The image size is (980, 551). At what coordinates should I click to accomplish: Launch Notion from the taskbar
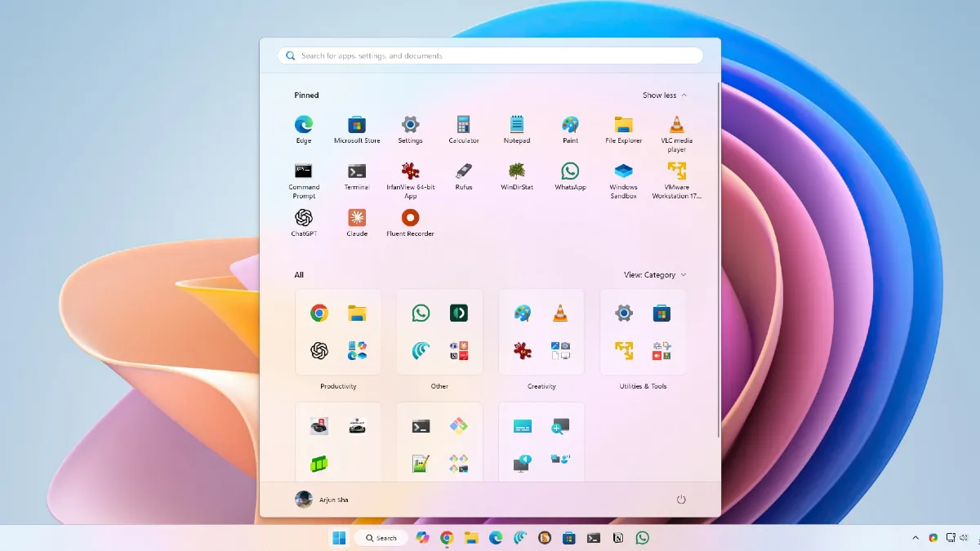[617, 538]
